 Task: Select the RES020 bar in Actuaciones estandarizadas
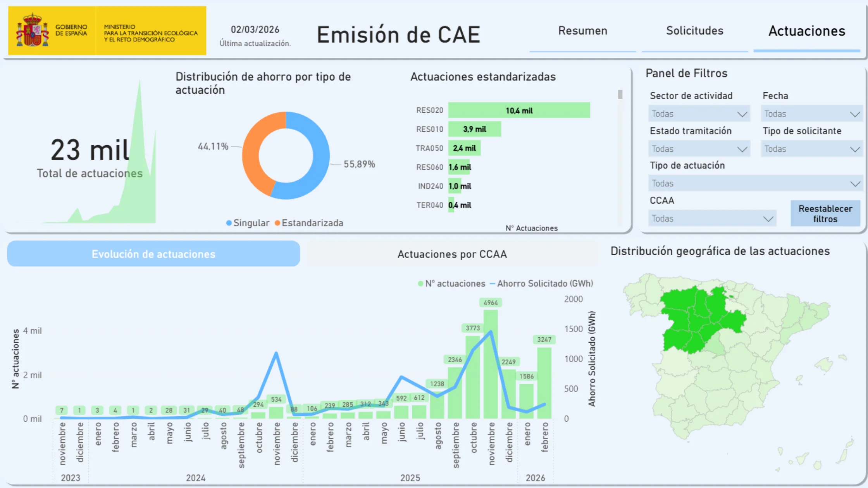pos(519,110)
